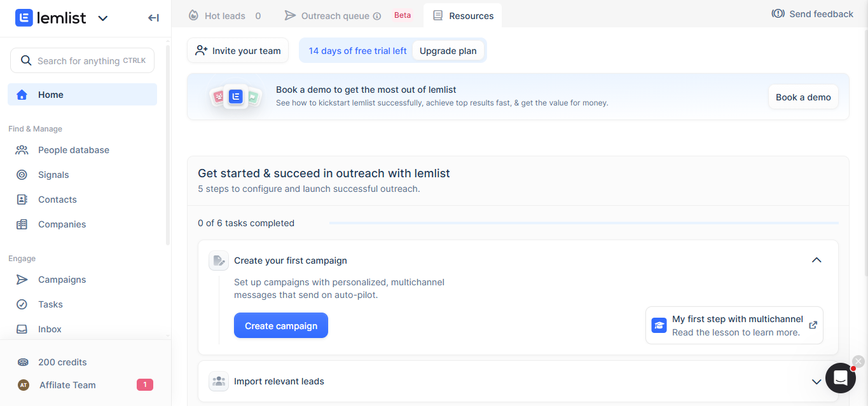868x406 pixels.
Task: Click the external link icon on lesson card
Action: tap(813, 325)
